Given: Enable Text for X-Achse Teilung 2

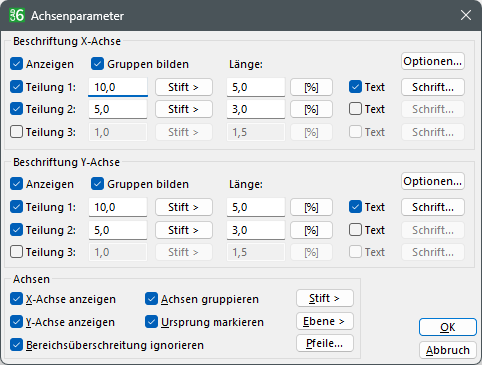Looking at the screenshot, I should click(355, 109).
